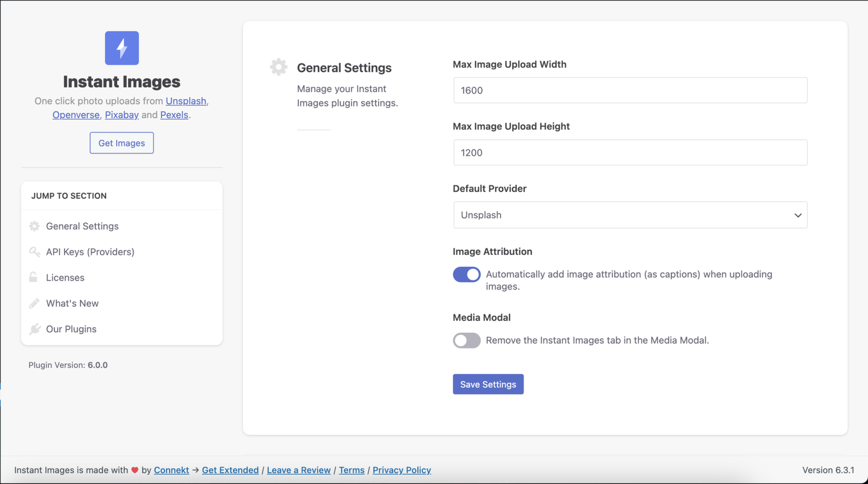
Task: Open the Unsplash provider link
Action: click(x=186, y=101)
